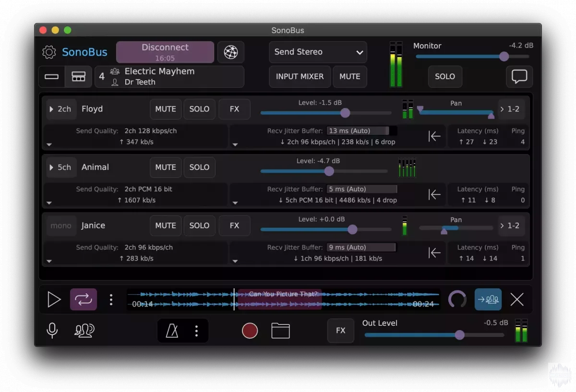The height and width of the screenshot is (392, 576).
Task: Click Janice's mono channel button
Action: click(x=61, y=226)
